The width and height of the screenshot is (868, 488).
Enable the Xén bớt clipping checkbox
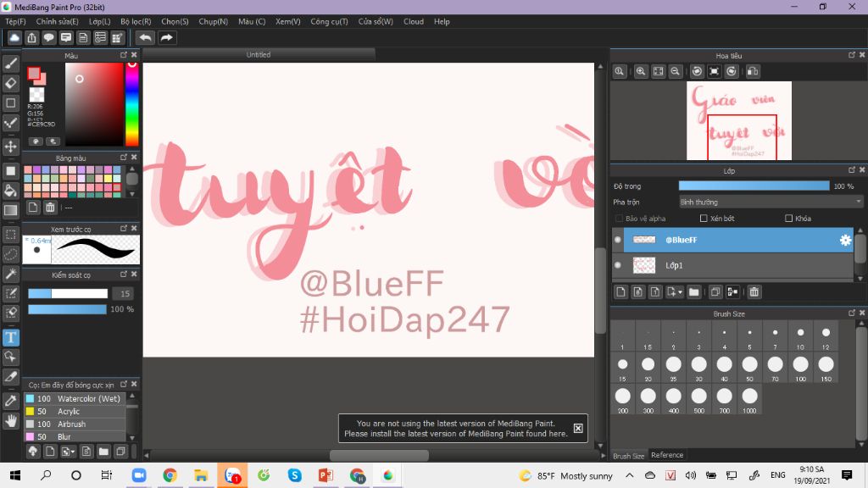pos(704,219)
